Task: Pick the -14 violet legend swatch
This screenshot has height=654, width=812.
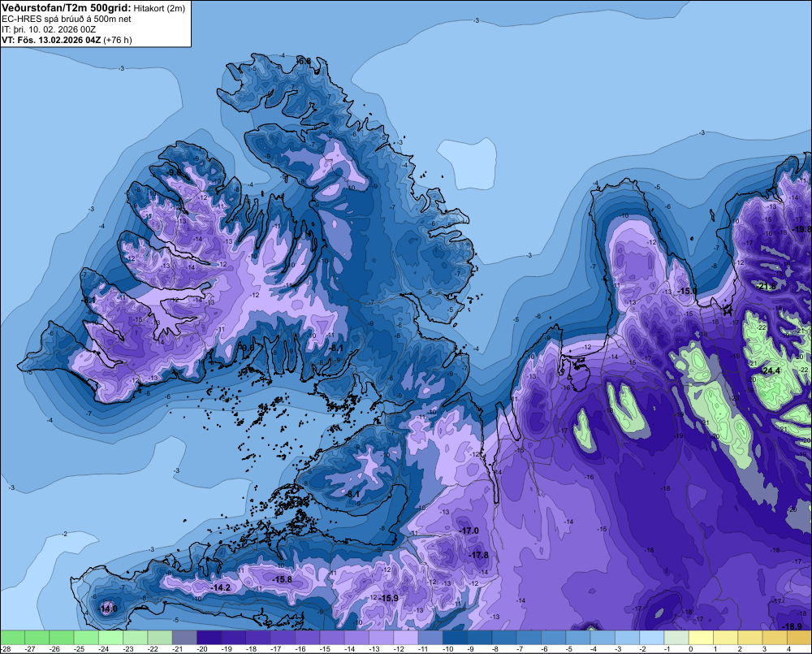Action: tap(356, 638)
